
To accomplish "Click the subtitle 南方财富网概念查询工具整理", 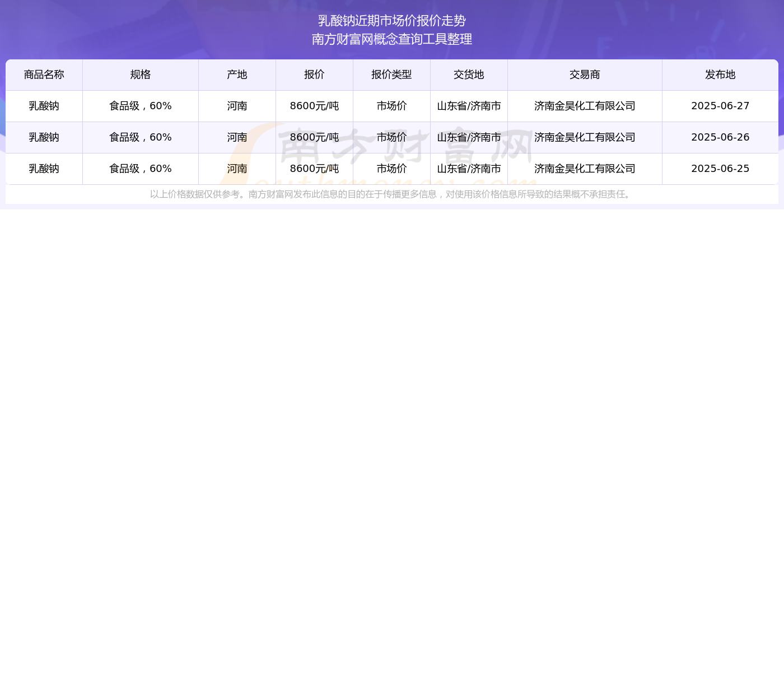I will pyautogui.click(x=392, y=39).
